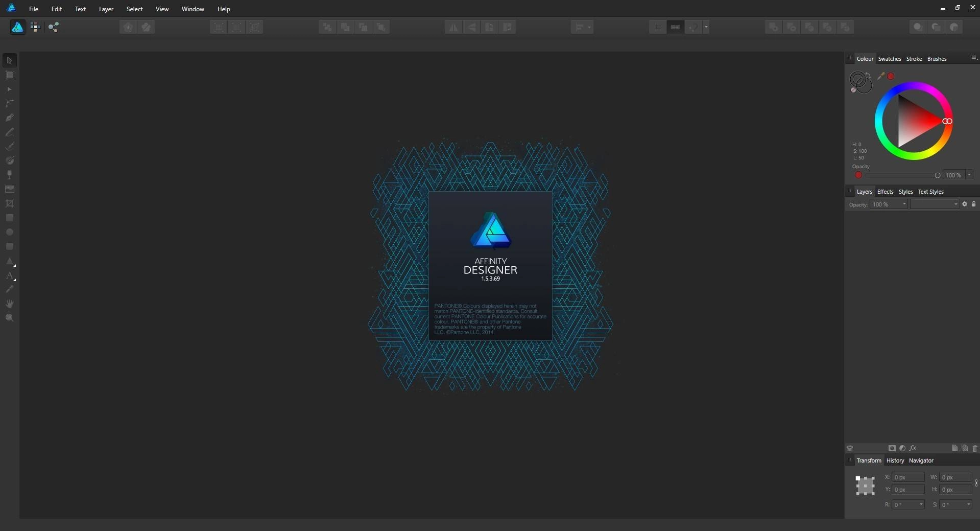Select the Insert Inside Selection mode
Screen dimensions: 980x531
pyautogui.click(x=953, y=27)
